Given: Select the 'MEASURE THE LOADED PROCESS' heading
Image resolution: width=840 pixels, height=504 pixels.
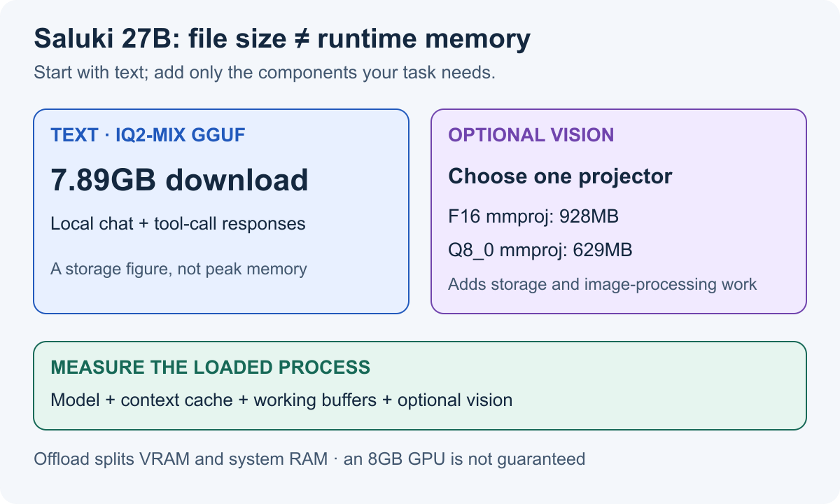Looking at the screenshot, I should pyautogui.click(x=210, y=367).
